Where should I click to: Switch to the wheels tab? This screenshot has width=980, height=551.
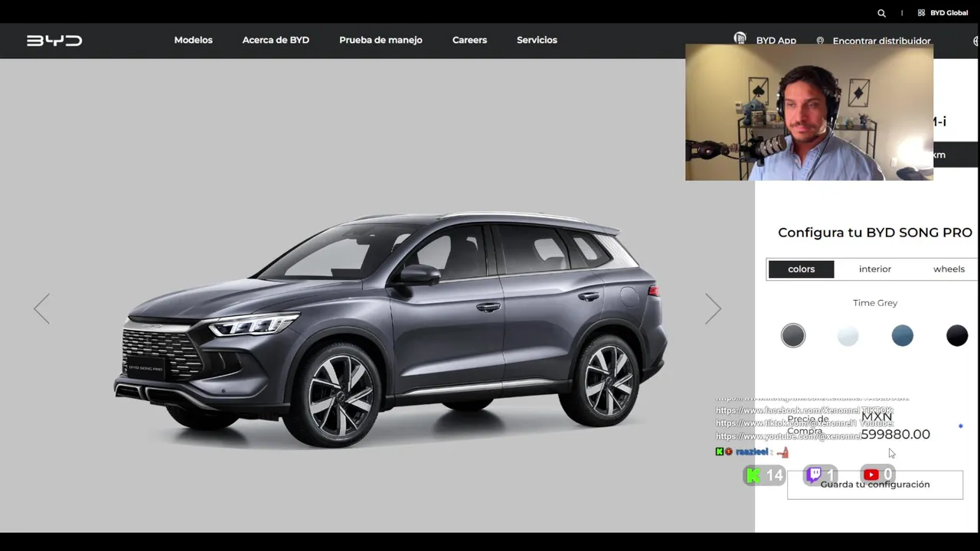click(949, 269)
